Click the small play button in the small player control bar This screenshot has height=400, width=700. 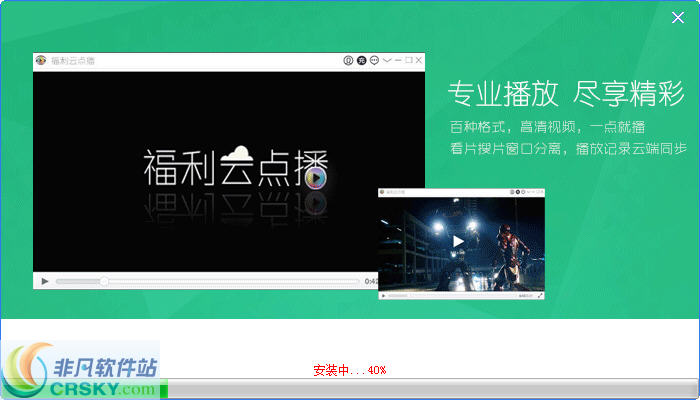(383, 296)
